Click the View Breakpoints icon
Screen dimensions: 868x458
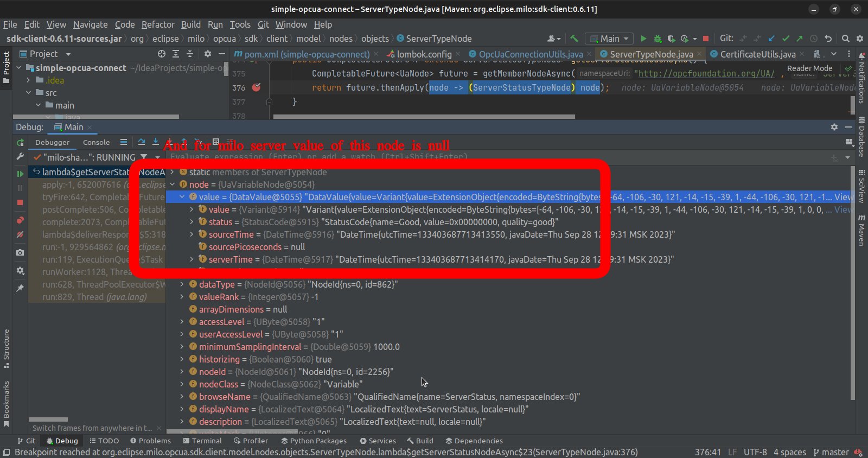20,220
